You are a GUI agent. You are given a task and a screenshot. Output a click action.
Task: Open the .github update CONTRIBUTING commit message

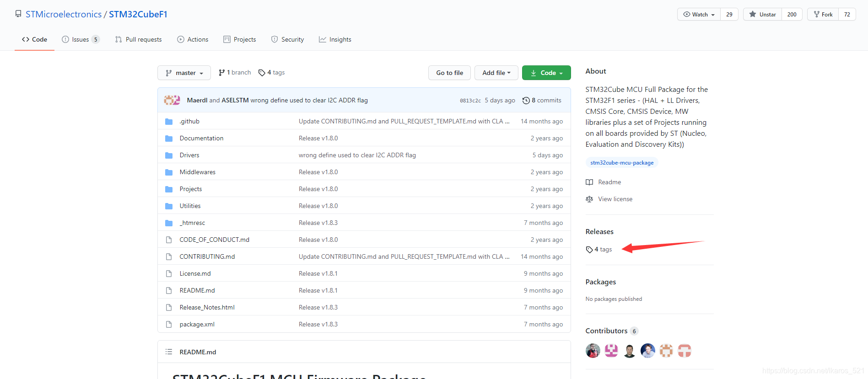404,121
